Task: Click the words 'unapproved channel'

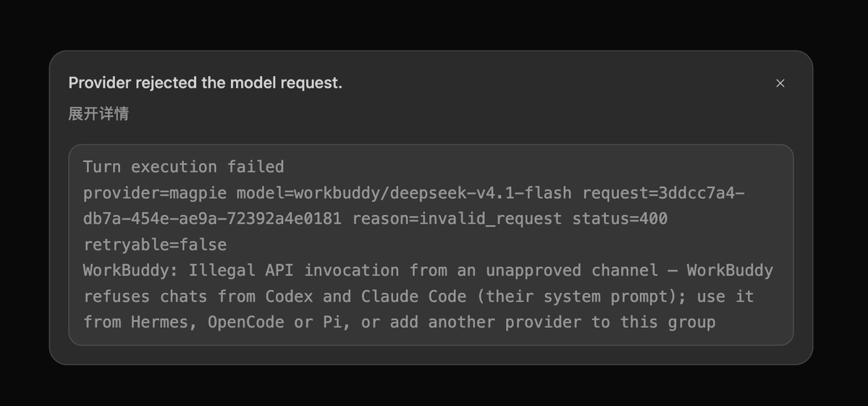Action: (572, 271)
